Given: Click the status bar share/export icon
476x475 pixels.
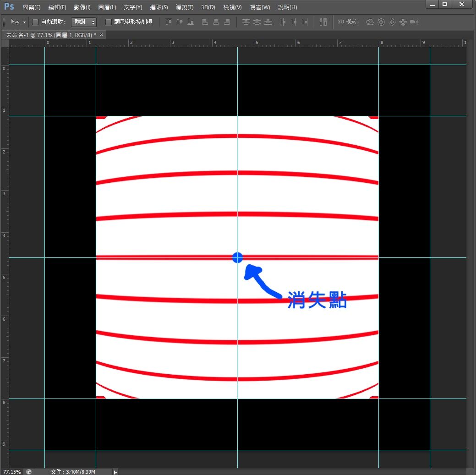Looking at the screenshot, I should click(x=29, y=471).
